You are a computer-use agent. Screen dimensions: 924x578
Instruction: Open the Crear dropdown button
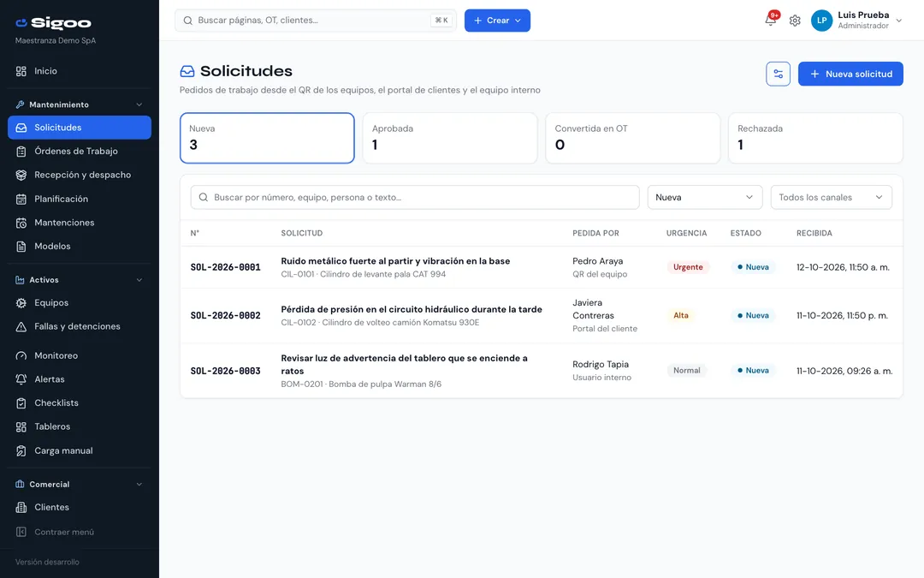pyautogui.click(x=497, y=21)
